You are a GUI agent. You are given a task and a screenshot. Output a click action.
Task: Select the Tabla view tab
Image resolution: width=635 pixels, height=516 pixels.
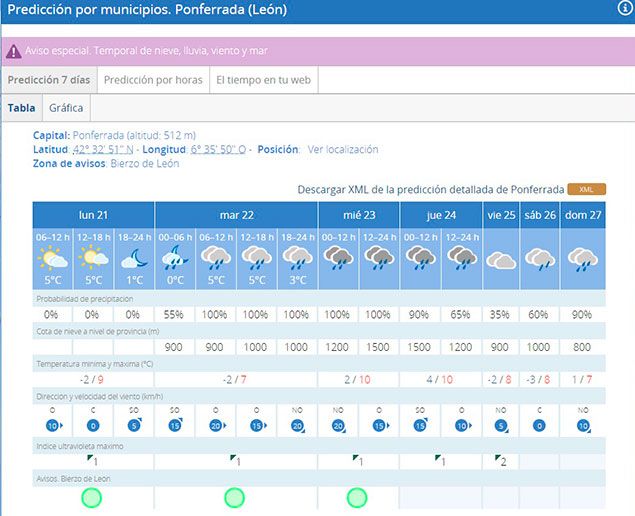pos(21,108)
